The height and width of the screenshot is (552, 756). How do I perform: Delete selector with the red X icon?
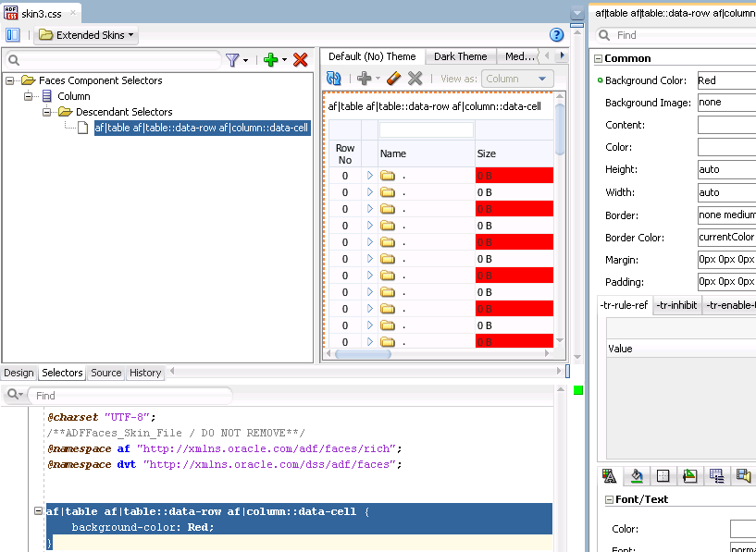tap(300, 60)
